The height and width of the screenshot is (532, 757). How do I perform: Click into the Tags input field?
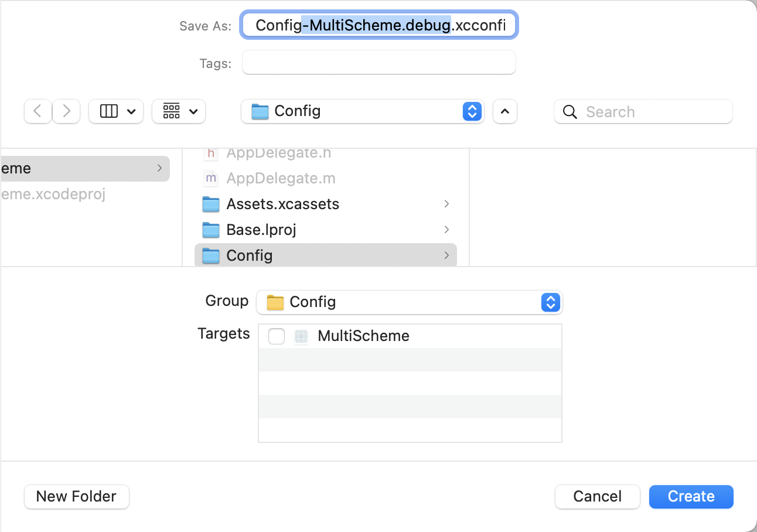[378, 63]
